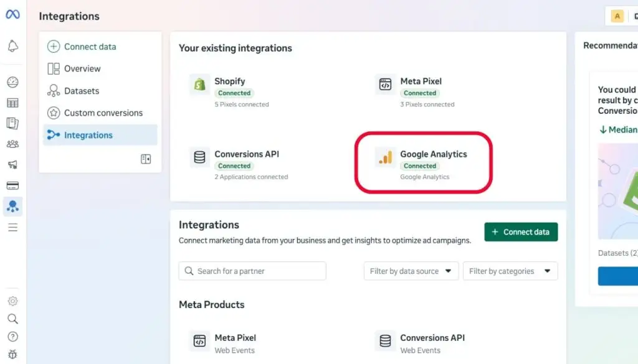Viewport: 638px width, 364px height.
Task: Click the green Connect data button
Action: (521, 232)
